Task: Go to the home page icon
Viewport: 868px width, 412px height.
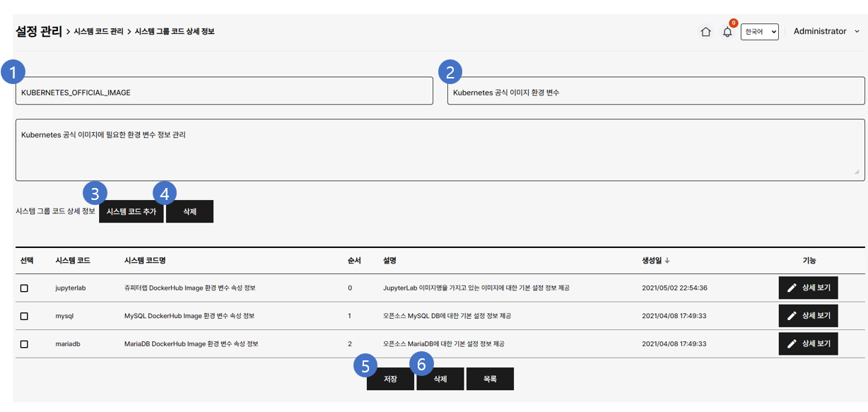Action: click(705, 32)
